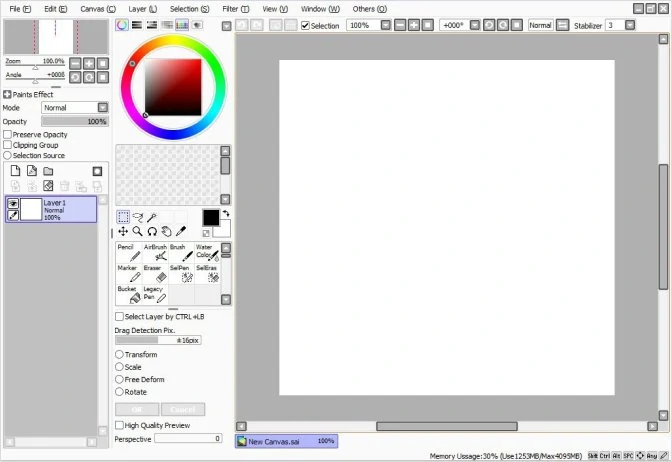
Task: Switch to New Canvas.sai tab
Action: pyautogui.click(x=286, y=441)
